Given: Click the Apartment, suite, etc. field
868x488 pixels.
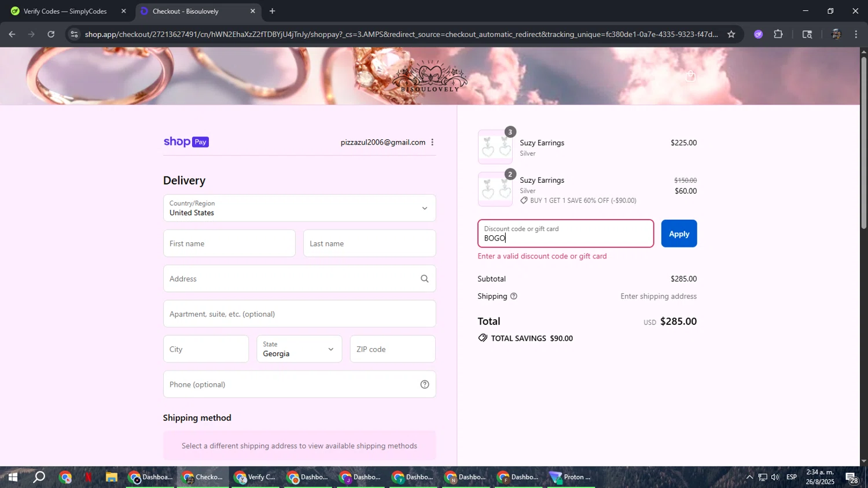Looking at the screenshot, I should (x=299, y=314).
